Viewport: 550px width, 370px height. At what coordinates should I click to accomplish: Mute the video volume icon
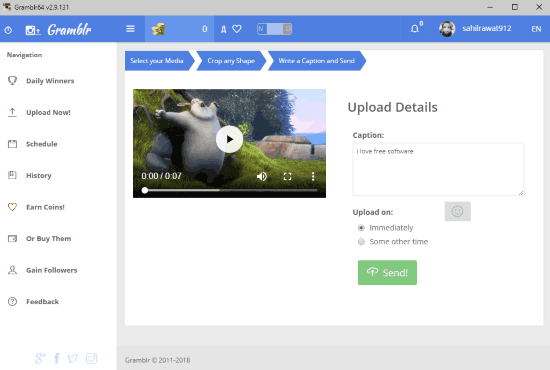click(262, 176)
